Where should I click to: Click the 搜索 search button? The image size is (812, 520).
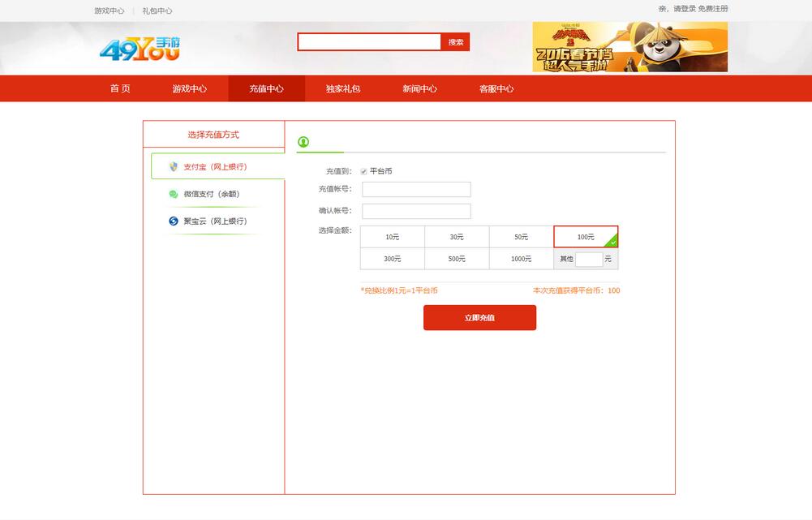(455, 42)
